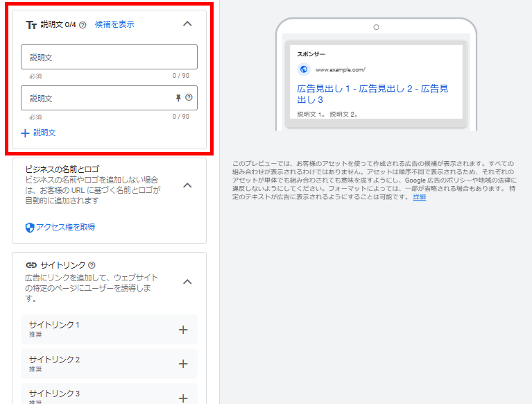
Task: Collapse the ビジネスの名前とロゴ section
Action: tap(187, 186)
